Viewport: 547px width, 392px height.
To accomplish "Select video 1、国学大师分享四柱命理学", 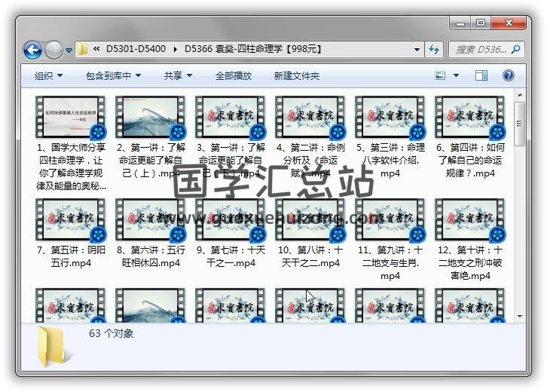I will 71,143.
